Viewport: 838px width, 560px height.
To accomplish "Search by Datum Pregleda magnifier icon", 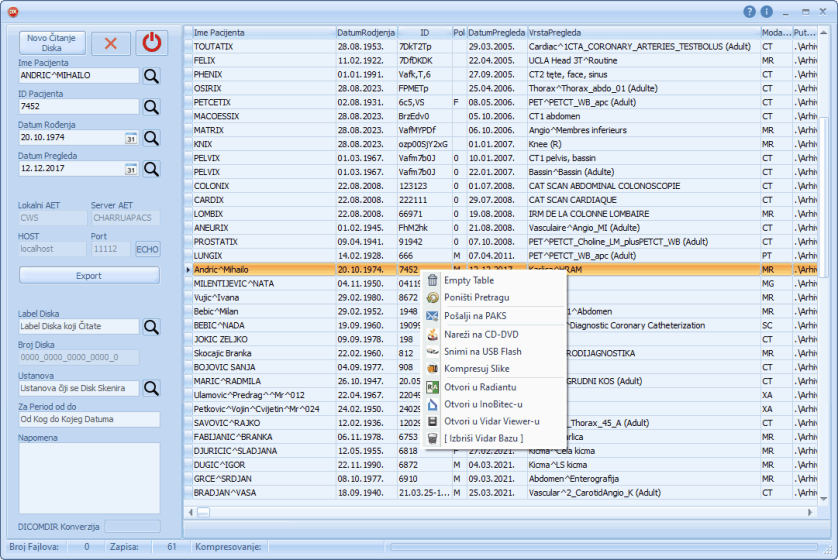I will tap(150, 168).
